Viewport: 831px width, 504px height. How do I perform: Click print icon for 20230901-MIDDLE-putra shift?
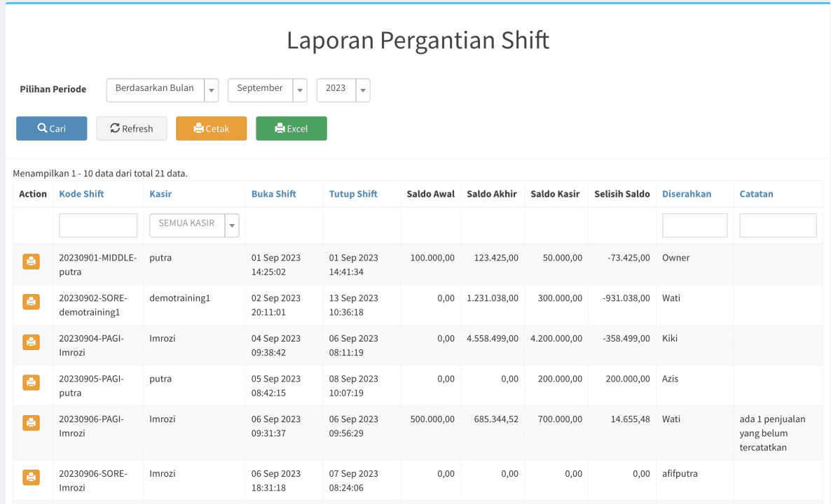pyautogui.click(x=31, y=261)
